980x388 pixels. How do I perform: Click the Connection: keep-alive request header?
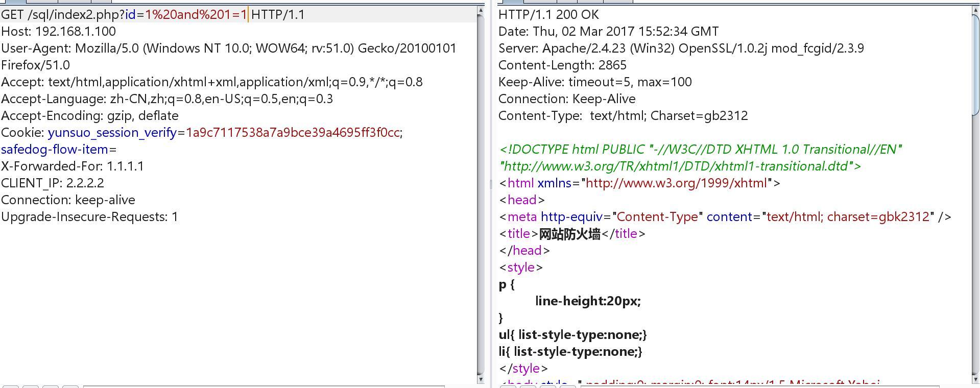coord(68,200)
